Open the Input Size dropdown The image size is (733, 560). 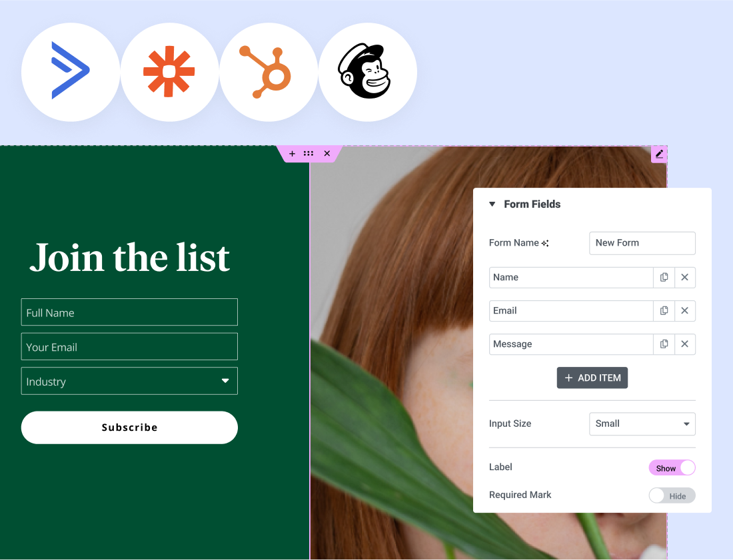(x=642, y=424)
